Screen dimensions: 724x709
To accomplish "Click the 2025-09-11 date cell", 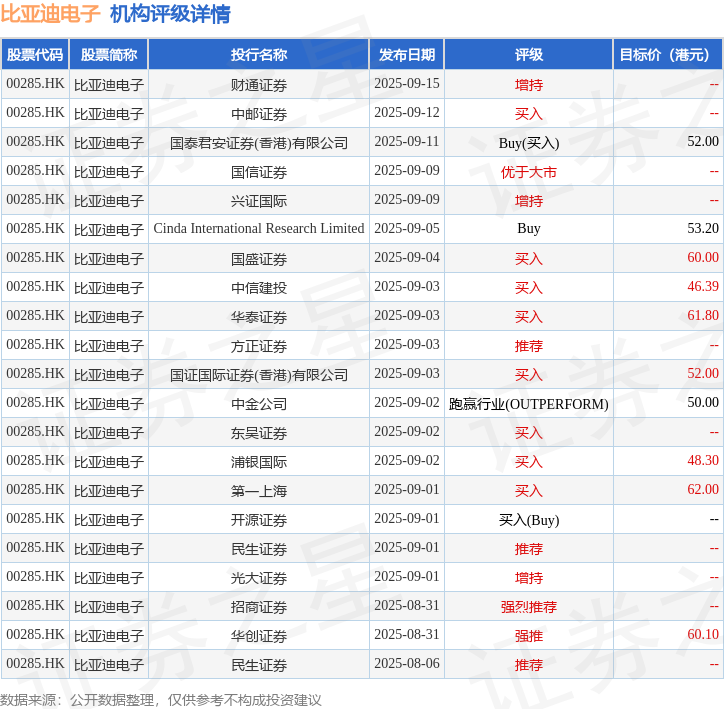I will pos(407,142).
